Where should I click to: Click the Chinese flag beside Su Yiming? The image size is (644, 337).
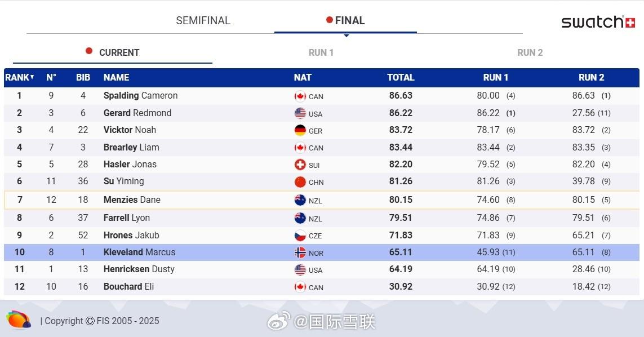(x=300, y=181)
